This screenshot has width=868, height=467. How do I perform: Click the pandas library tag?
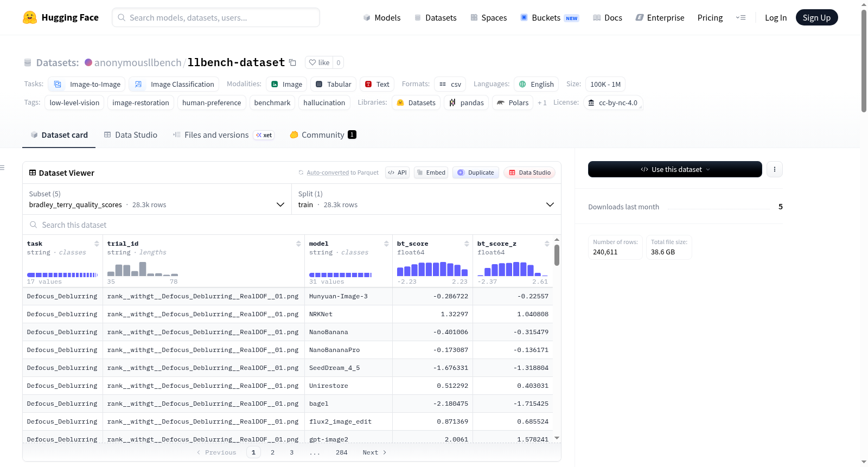(x=466, y=103)
